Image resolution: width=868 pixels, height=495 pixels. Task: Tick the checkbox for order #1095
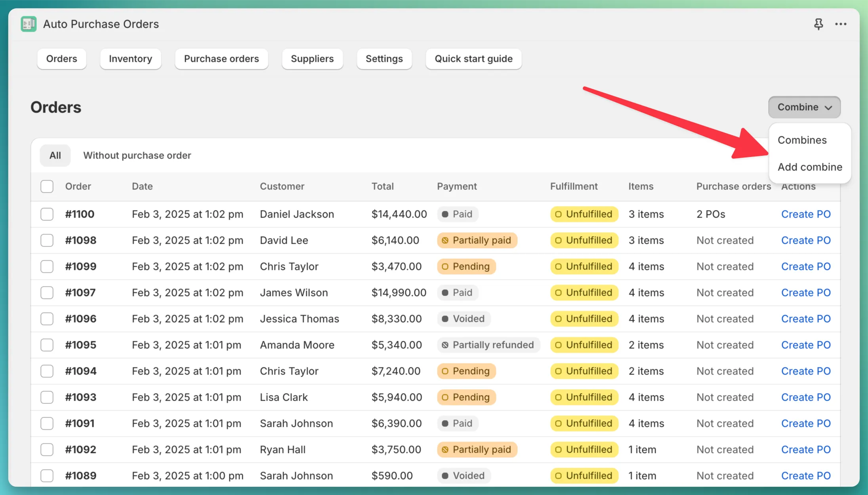(47, 345)
